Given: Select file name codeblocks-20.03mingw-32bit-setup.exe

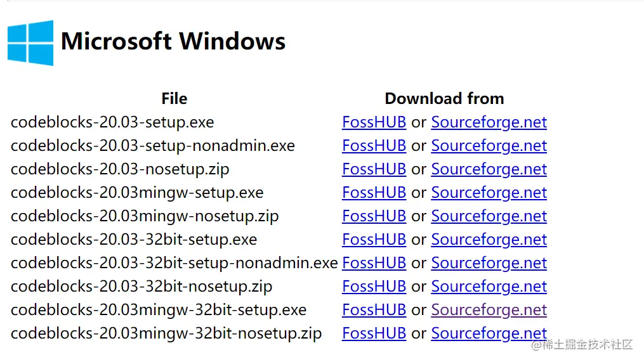Looking at the screenshot, I should click(159, 309).
